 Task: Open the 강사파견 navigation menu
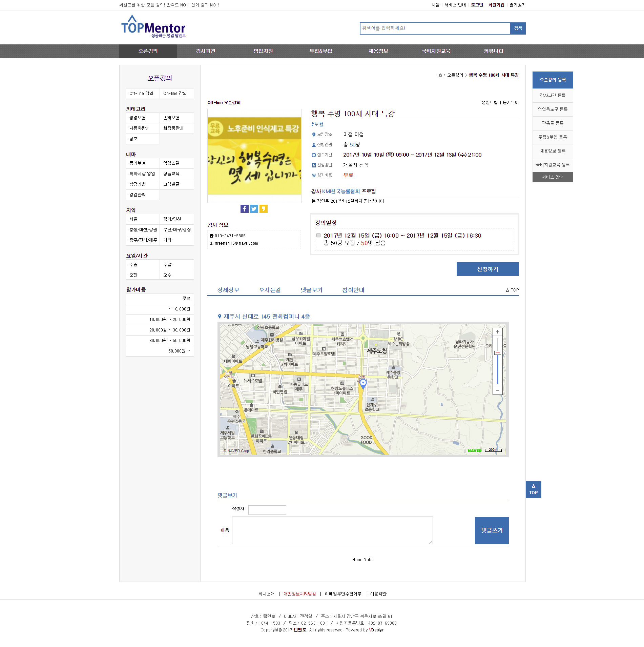(206, 51)
